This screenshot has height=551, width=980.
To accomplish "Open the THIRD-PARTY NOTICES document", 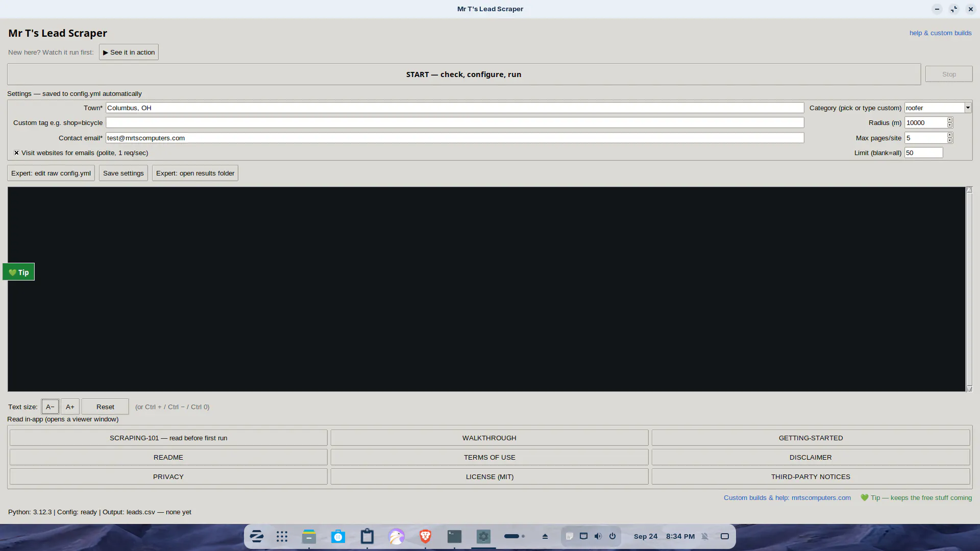I will 811,477.
